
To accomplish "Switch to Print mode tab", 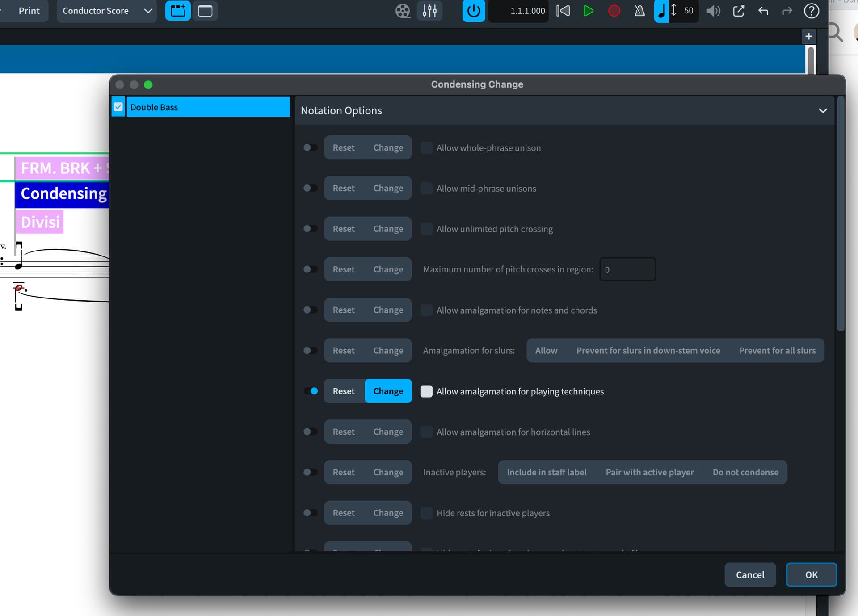I will [29, 11].
